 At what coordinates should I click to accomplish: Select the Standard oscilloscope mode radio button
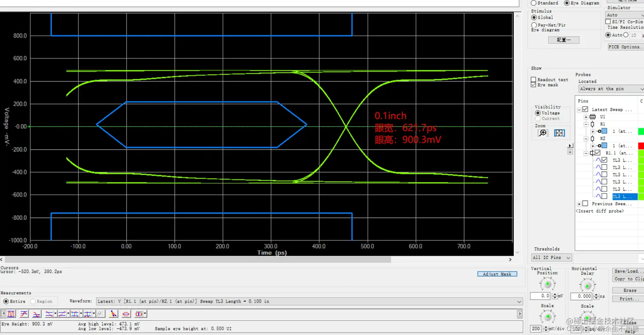533,3
